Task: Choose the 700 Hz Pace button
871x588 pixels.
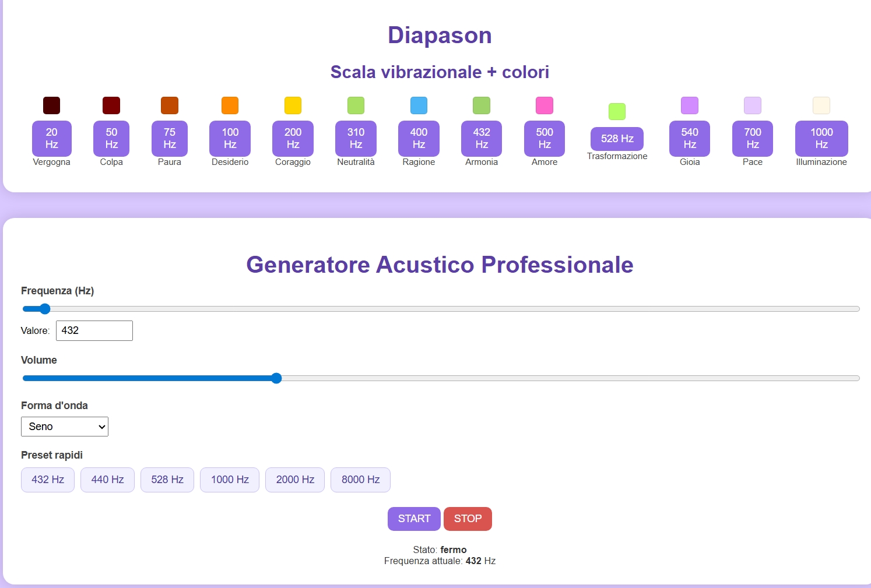Action: [752, 139]
